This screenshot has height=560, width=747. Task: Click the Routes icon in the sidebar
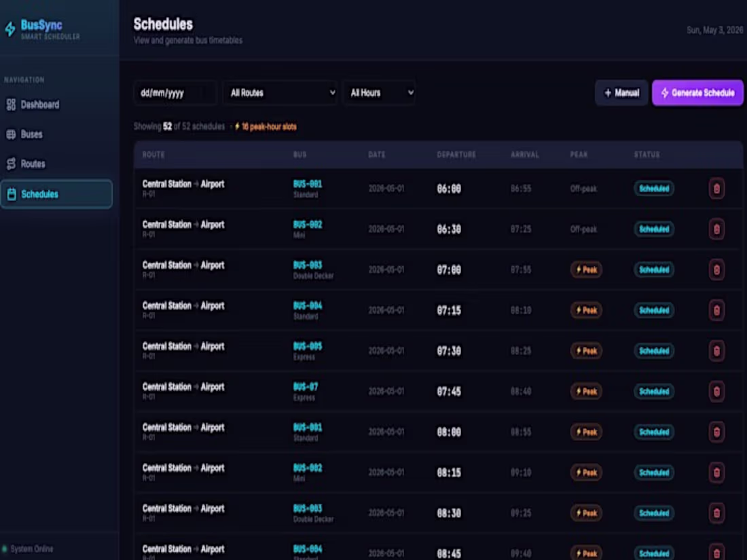[x=11, y=164]
